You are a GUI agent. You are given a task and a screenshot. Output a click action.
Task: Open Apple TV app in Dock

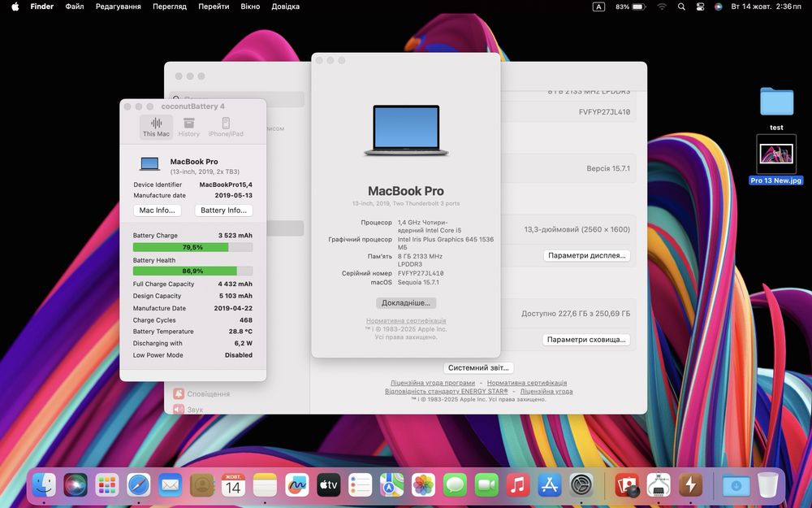(x=328, y=485)
